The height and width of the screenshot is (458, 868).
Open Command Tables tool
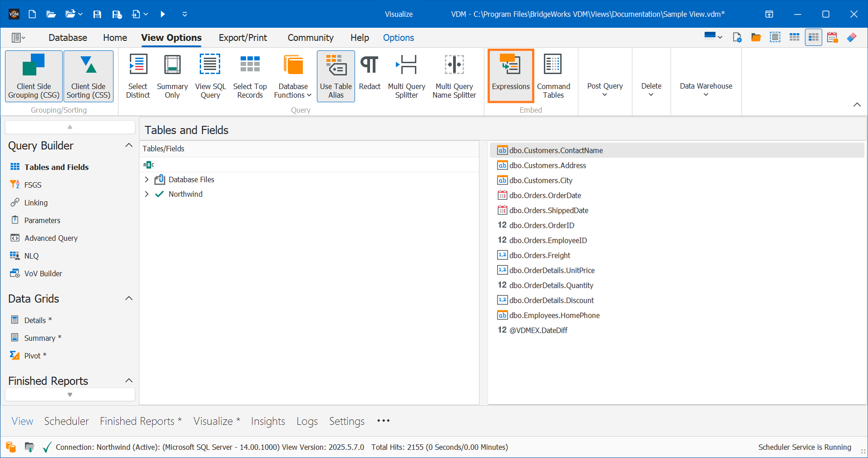(x=553, y=76)
